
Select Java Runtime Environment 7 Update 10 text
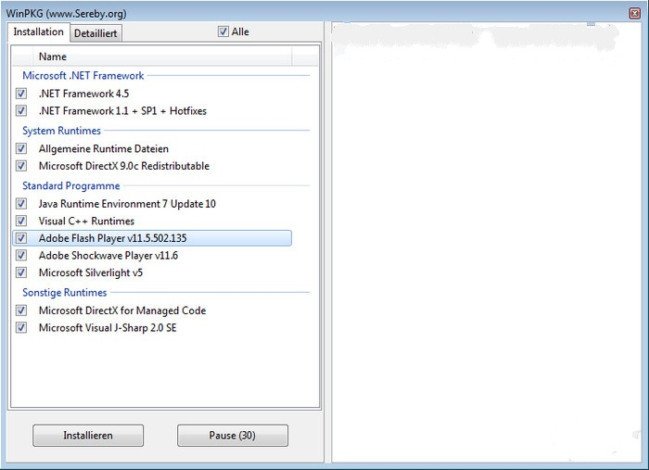click(127, 204)
